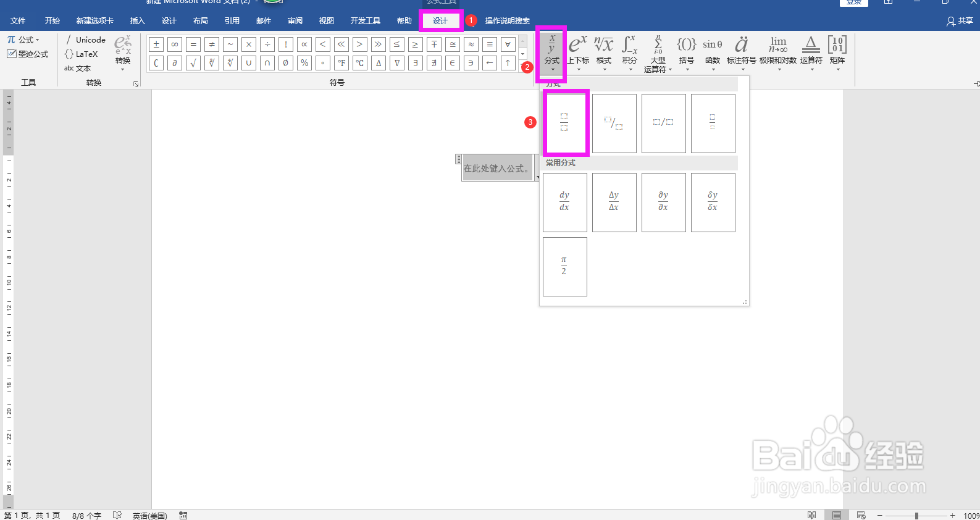Open the 函数 function menu
The image size is (980, 520).
(713, 52)
